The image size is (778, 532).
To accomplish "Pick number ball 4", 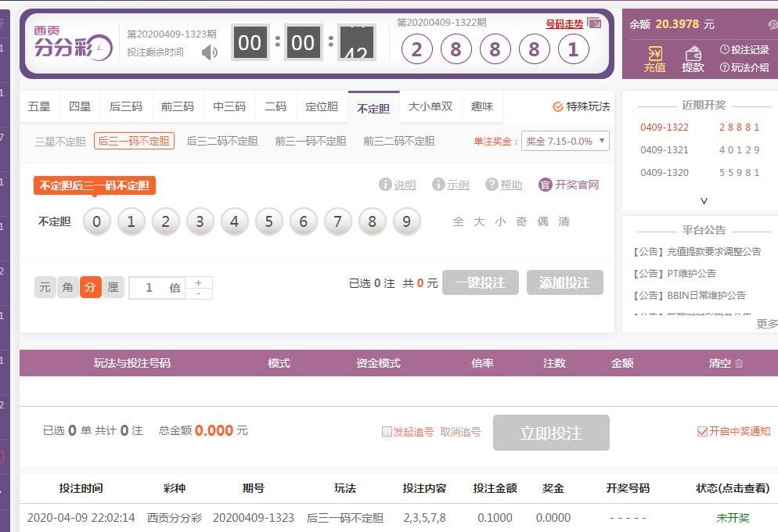I will tap(234, 221).
